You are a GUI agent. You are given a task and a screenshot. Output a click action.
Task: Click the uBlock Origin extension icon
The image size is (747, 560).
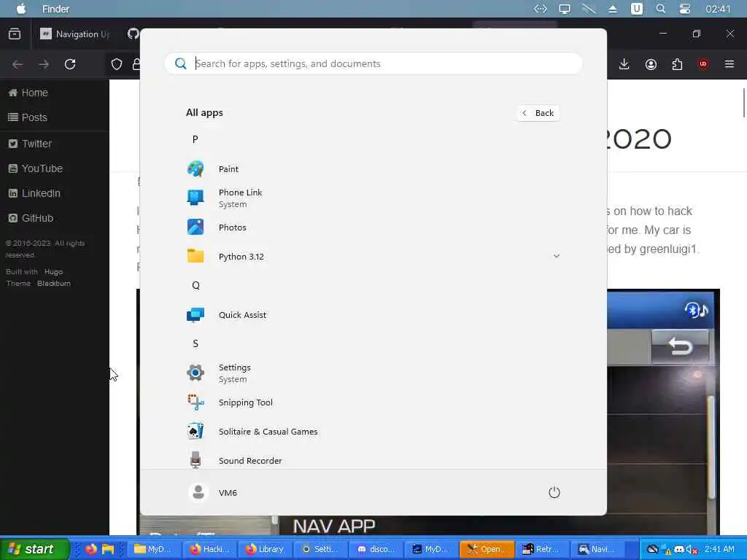[703, 64]
